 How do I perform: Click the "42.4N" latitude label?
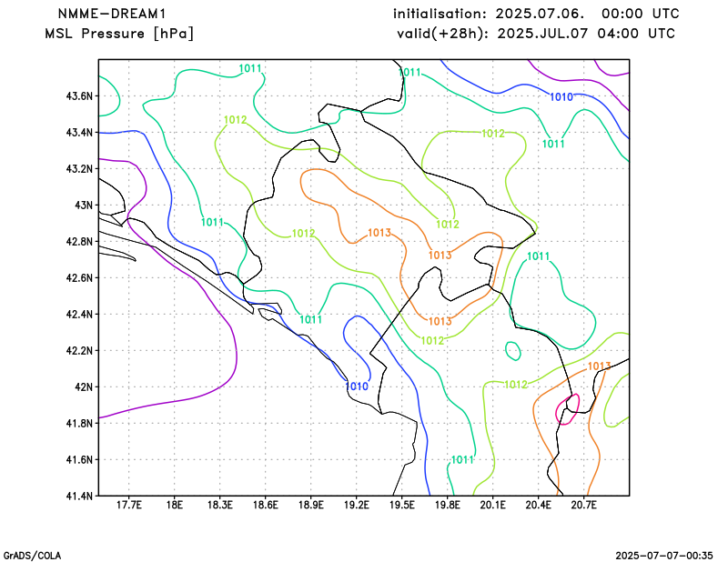(79, 314)
